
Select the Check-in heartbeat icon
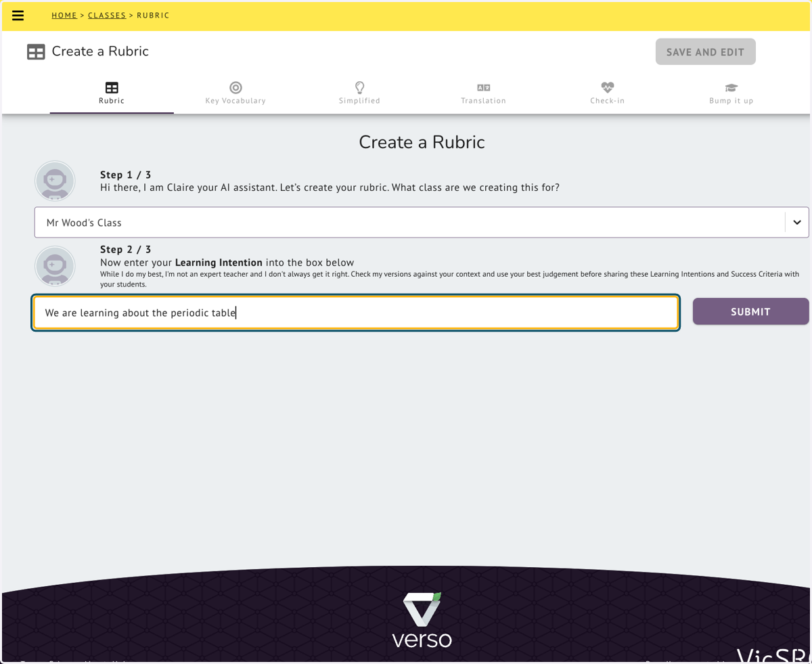(x=607, y=87)
